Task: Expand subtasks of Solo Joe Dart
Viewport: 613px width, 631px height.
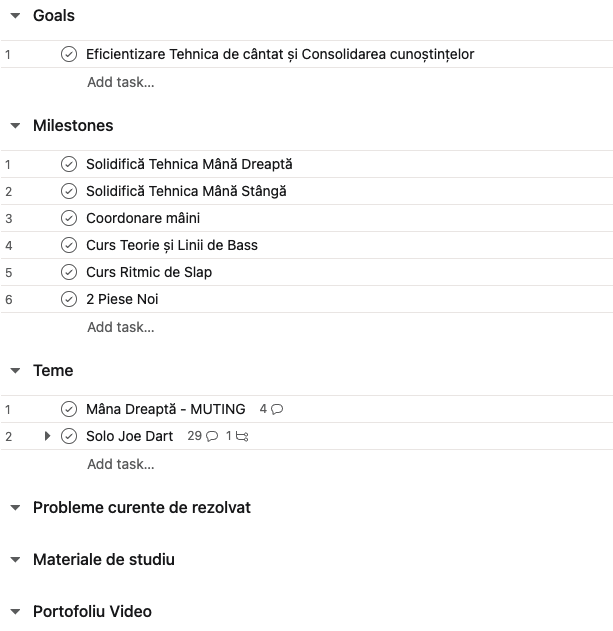Action: point(47,436)
